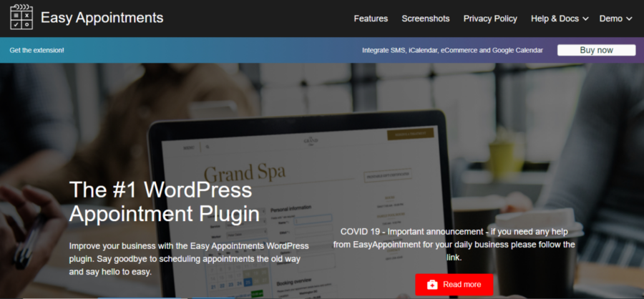Image resolution: width=644 pixels, height=299 pixels.
Task: Click the 'Integrate SMS, iCalendar, eCommerce' banner text
Action: [453, 50]
